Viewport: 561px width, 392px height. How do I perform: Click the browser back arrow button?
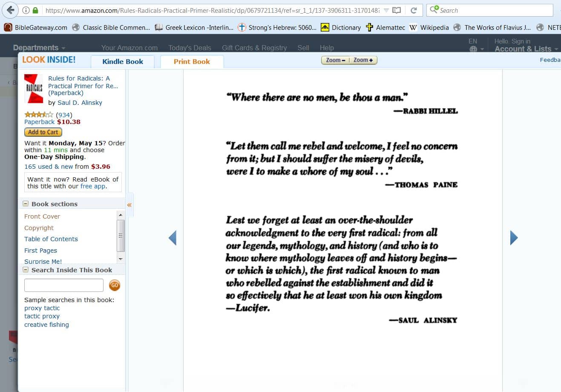(10, 10)
